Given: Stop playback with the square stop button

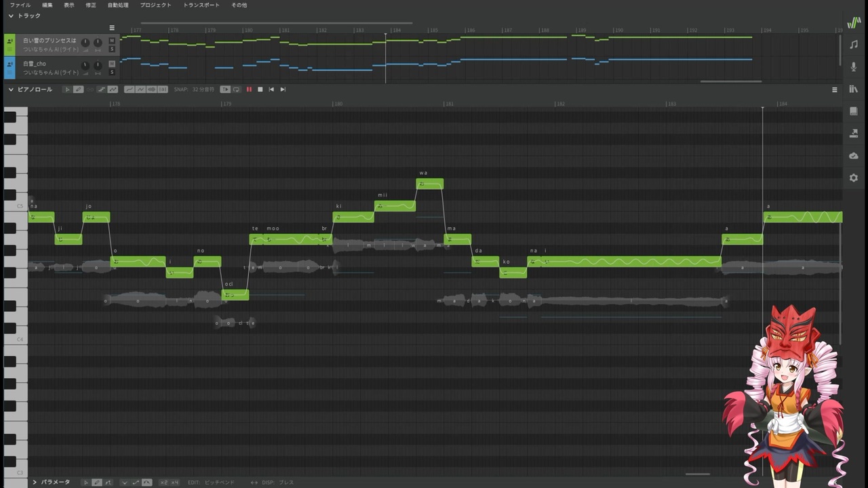Looking at the screenshot, I should (x=260, y=89).
